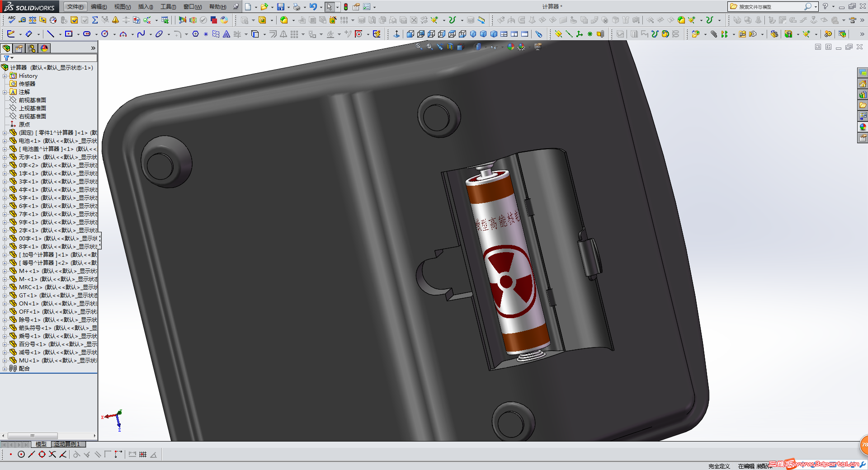The image size is (868, 470).
Task: Select the MRC<1> component in tree
Action: pos(58,287)
